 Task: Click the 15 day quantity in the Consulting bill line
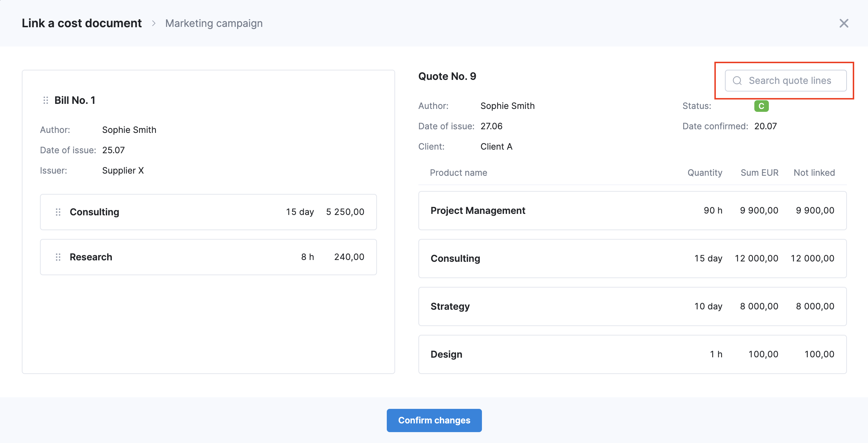point(300,212)
